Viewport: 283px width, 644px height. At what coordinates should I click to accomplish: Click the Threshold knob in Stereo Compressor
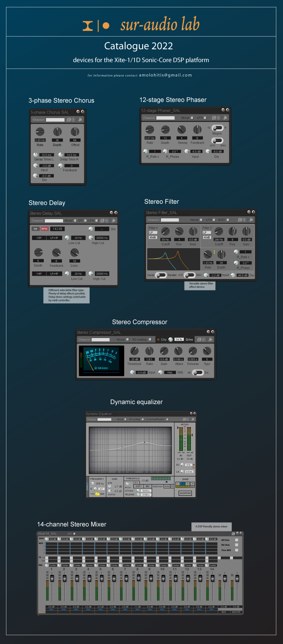[x=134, y=351]
